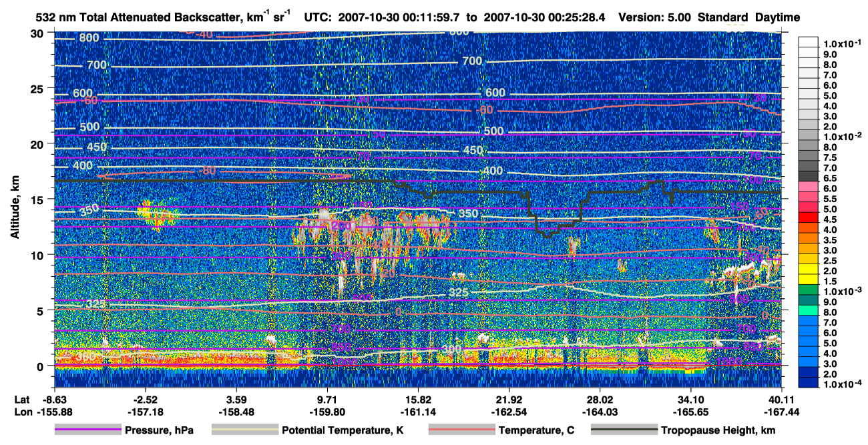The width and height of the screenshot is (868, 445).
Task: Click the 800 potential temperature contour label
Action: (88, 37)
